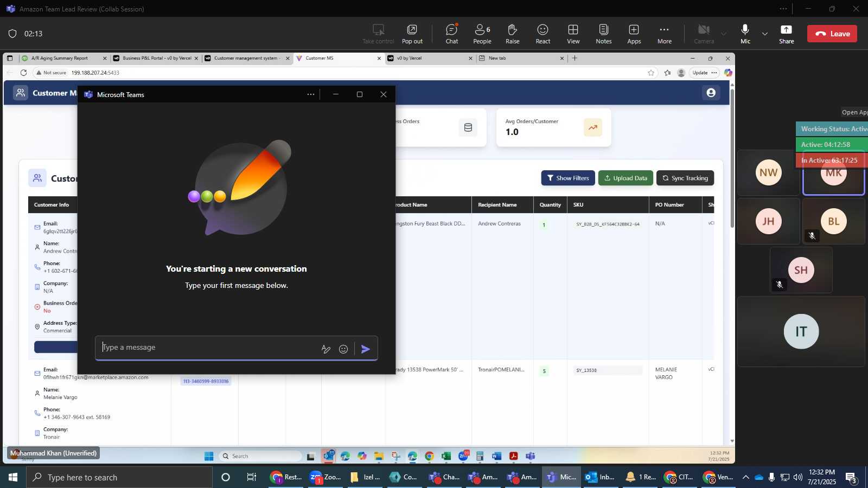The height and width of the screenshot is (488, 868).
Task: Open the Microsoft Teams popup ellipsis menu
Action: [x=310, y=94]
